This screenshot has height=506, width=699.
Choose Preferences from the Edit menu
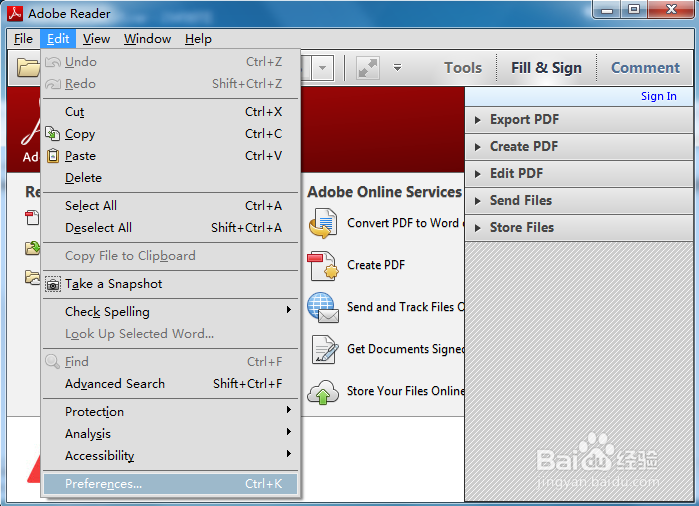click(x=170, y=484)
